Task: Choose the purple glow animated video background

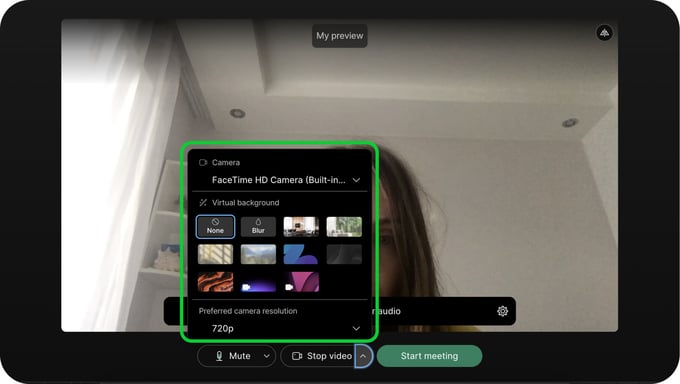Action: point(258,282)
